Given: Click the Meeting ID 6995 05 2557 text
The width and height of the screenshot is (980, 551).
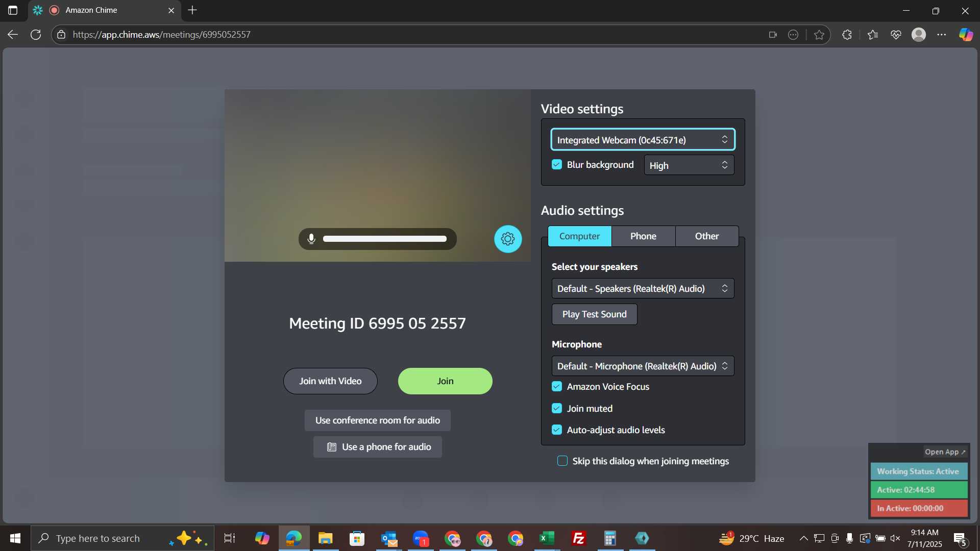Looking at the screenshot, I should [x=377, y=323].
